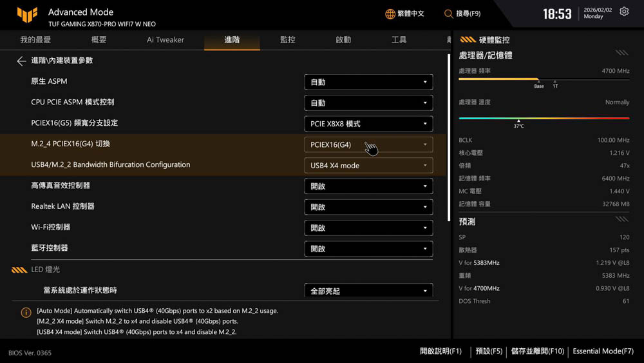
Task: Click the info icon beside help text
Action: (x=26, y=313)
